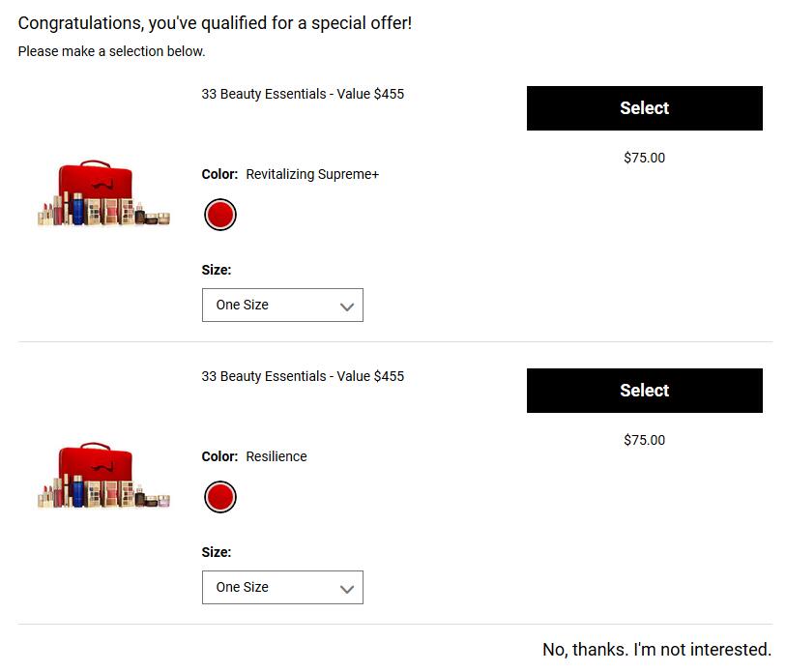Screen dimensions: 786x672
Task: Open the first 33 Beauty Essentials product title
Action: (303, 95)
